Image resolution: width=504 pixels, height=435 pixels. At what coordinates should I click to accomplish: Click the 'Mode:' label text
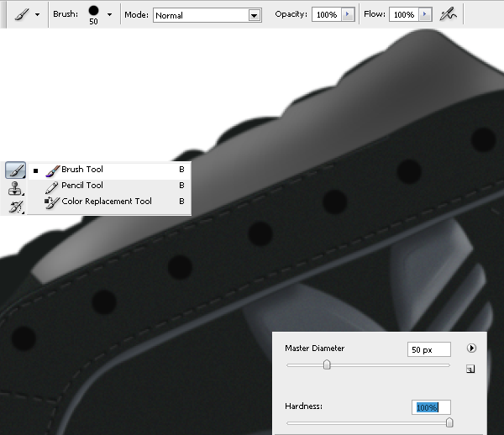136,15
